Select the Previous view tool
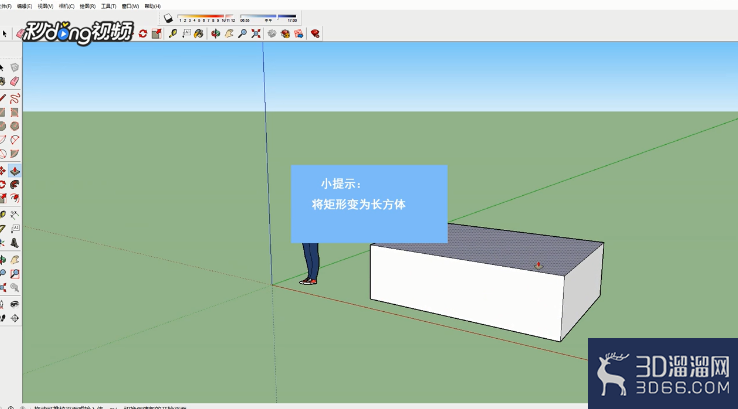738x409 pixels. click(x=15, y=288)
